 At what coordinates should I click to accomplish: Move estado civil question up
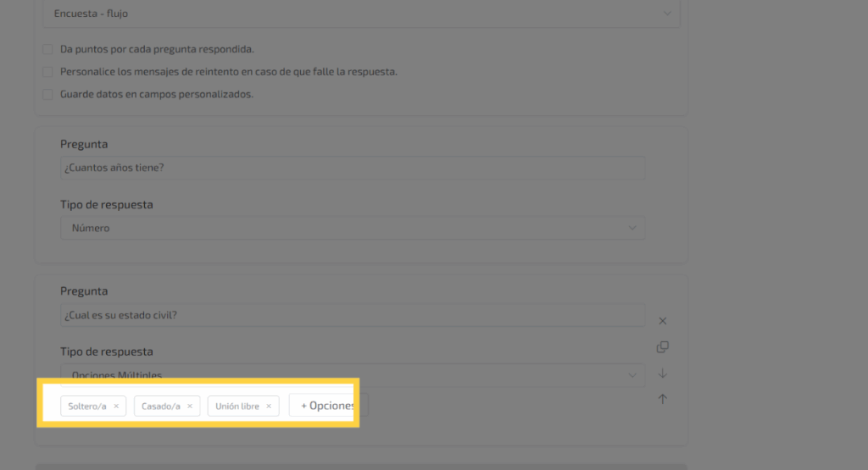663,399
